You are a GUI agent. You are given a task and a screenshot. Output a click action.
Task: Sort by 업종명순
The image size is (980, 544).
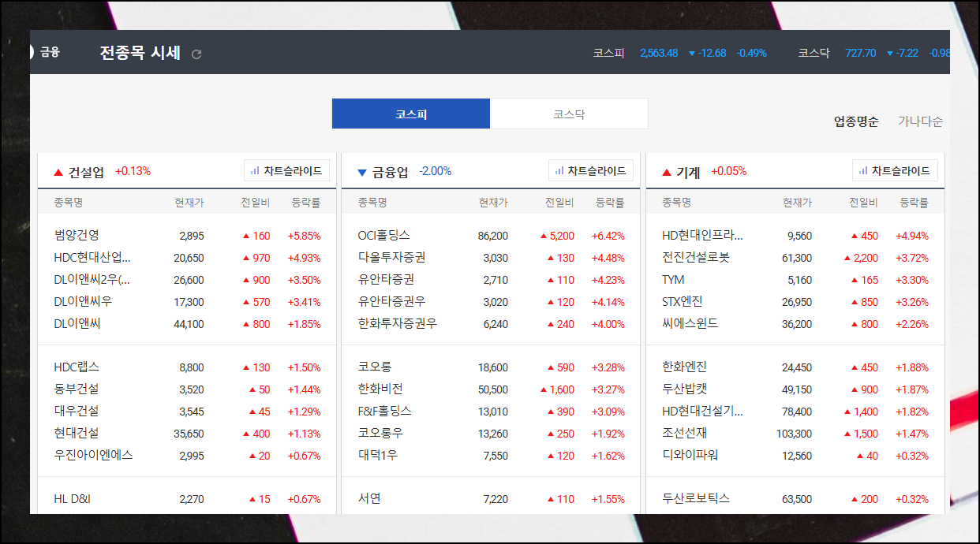(x=856, y=121)
